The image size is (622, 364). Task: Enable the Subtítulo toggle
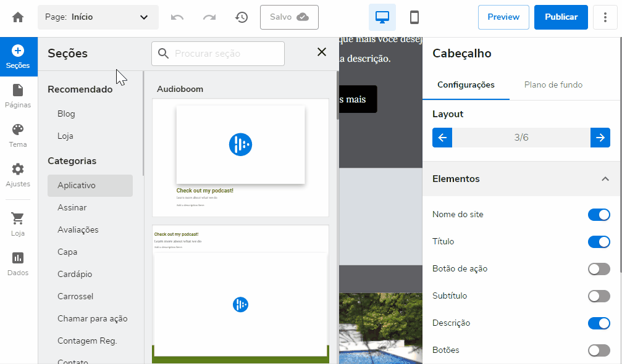click(x=599, y=296)
